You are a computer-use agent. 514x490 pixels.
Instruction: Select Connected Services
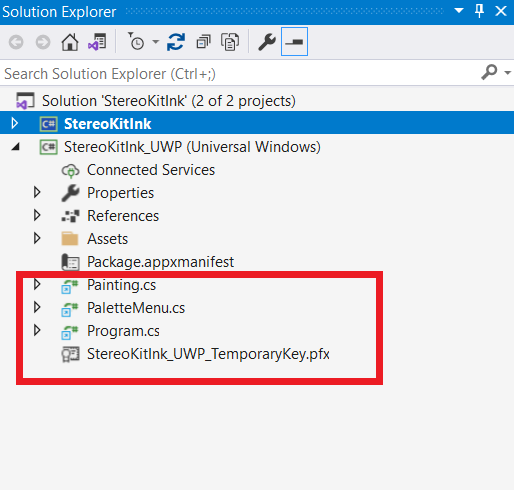tap(151, 170)
